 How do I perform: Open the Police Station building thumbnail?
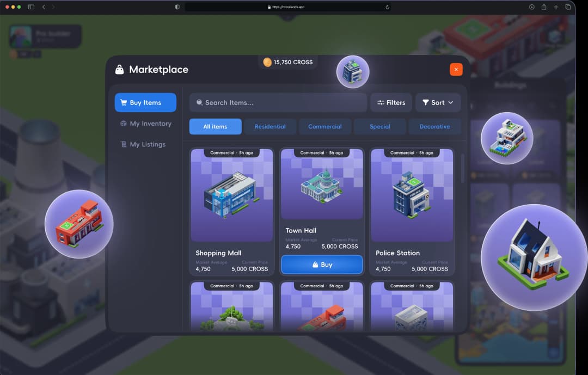[412, 195]
